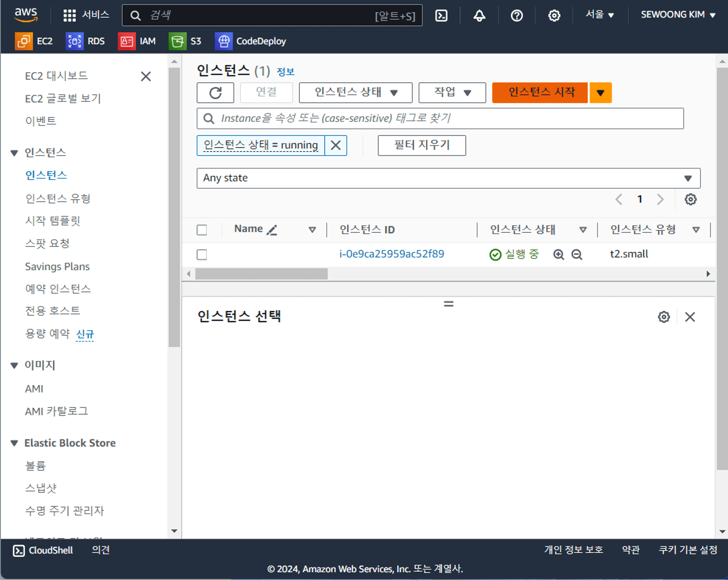This screenshot has width=728, height=580.
Task: Open the 작업 actions dropdown
Action: pos(452,92)
